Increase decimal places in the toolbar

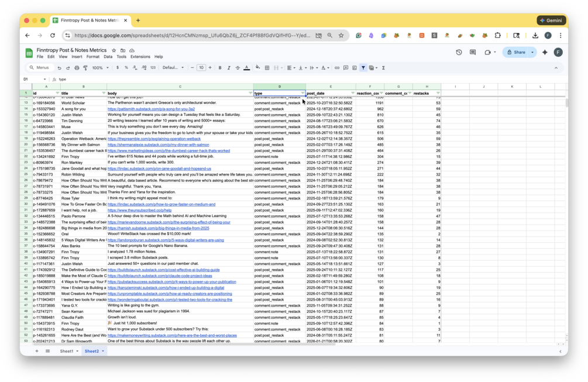[x=144, y=68]
